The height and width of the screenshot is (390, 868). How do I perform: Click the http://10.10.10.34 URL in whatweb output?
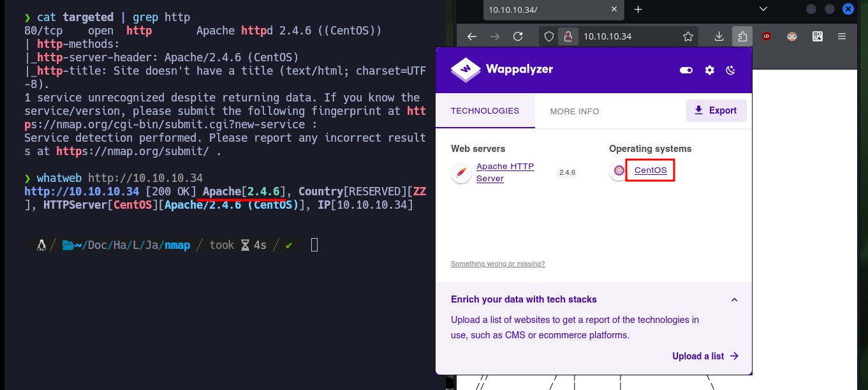(82, 191)
